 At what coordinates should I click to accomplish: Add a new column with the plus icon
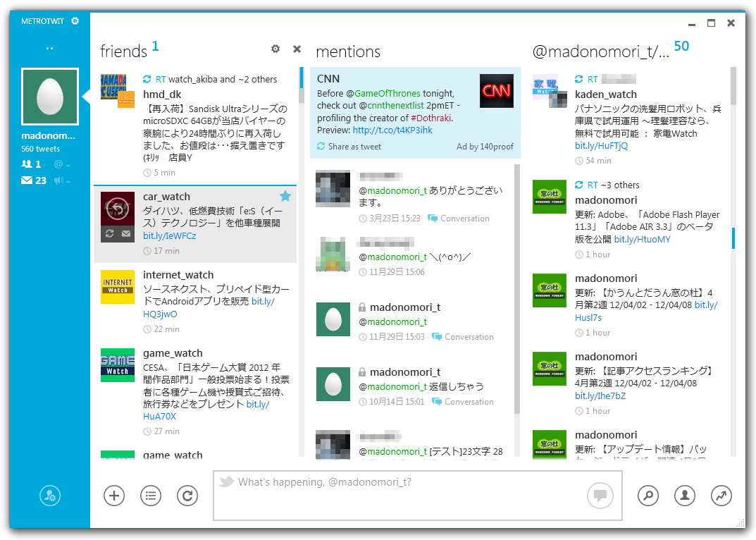coord(114,496)
